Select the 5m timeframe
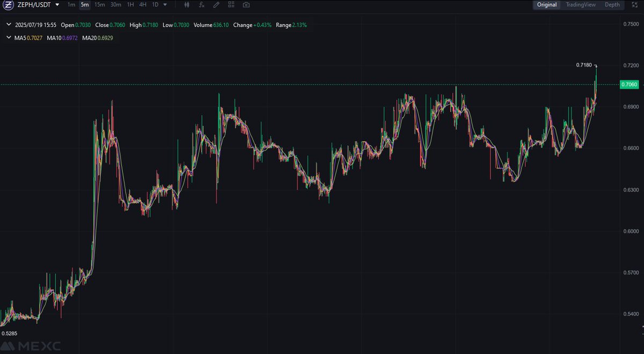This screenshot has height=354, width=644. 85,5
